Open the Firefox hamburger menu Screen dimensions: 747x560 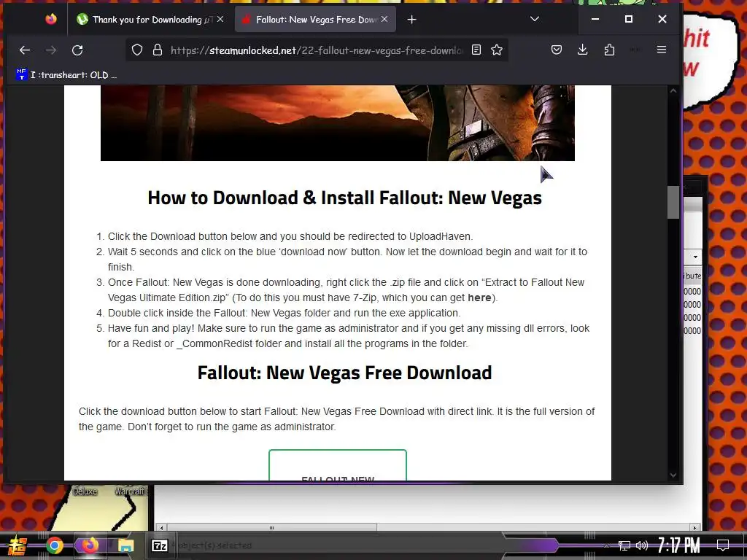coord(661,50)
